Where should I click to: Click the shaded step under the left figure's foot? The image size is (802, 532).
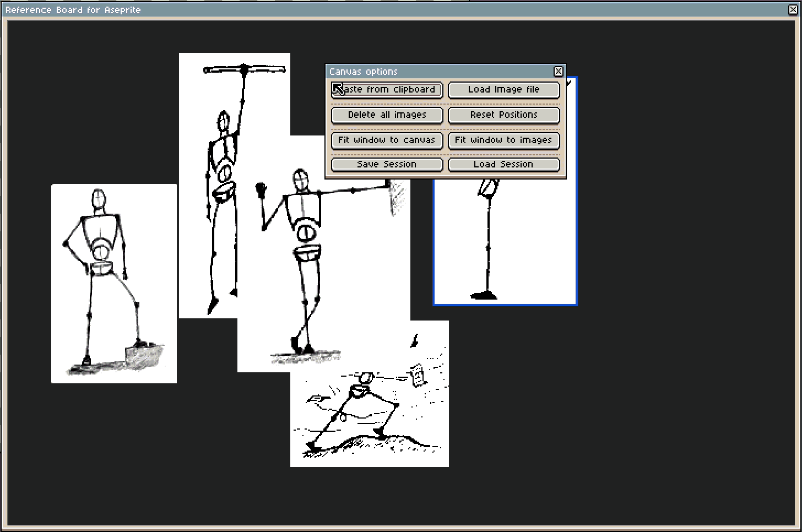pyautogui.click(x=145, y=356)
